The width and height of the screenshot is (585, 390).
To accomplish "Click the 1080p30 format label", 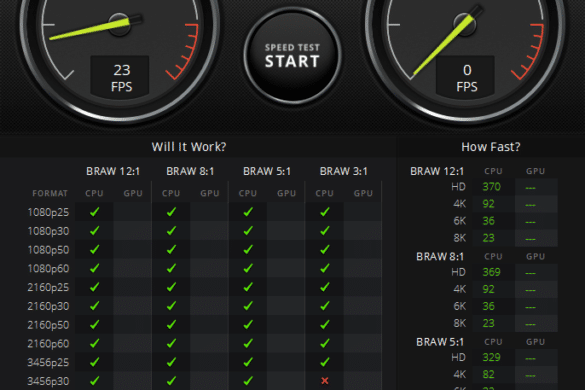I will [49, 231].
